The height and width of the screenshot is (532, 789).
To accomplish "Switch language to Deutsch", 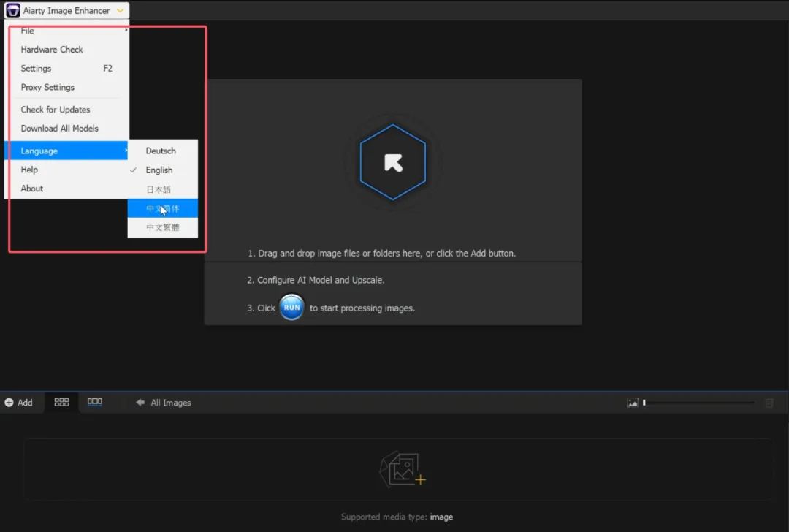I will [x=162, y=151].
